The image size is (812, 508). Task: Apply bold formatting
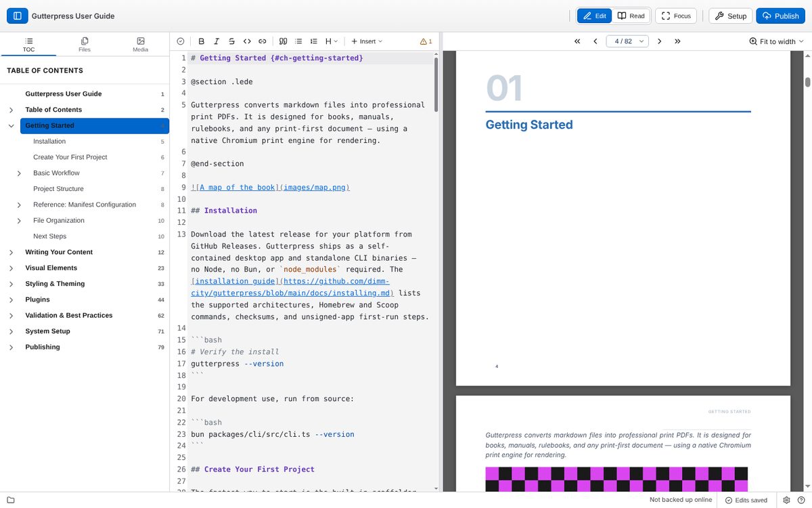coord(202,41)
